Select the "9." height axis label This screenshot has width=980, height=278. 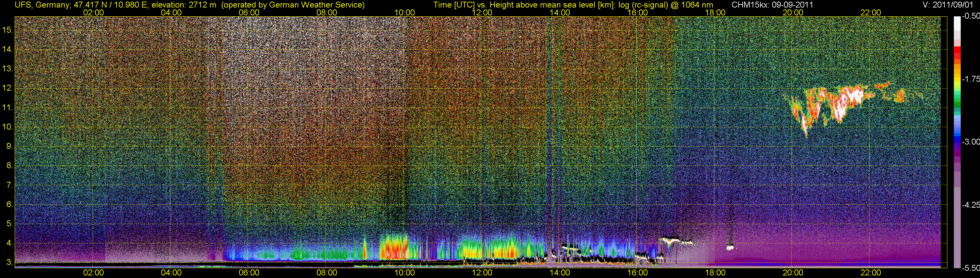(x=9, y=146)
